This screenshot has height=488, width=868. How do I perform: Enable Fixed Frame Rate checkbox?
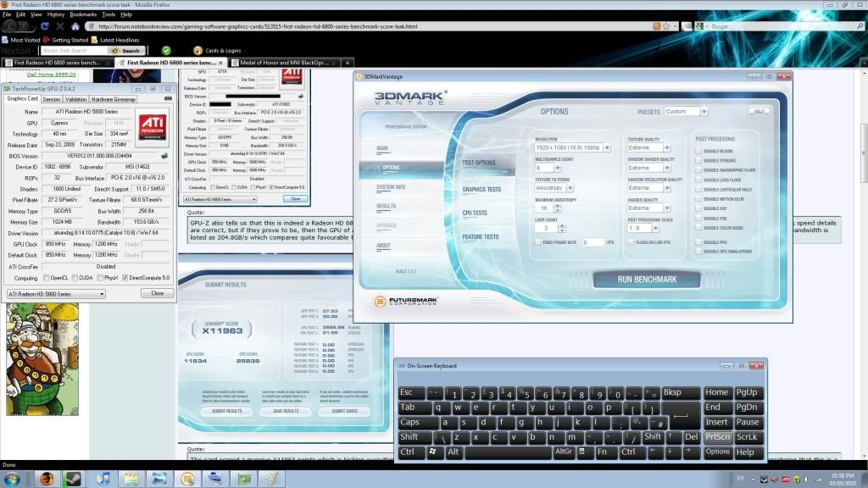[x=537, y=242]
